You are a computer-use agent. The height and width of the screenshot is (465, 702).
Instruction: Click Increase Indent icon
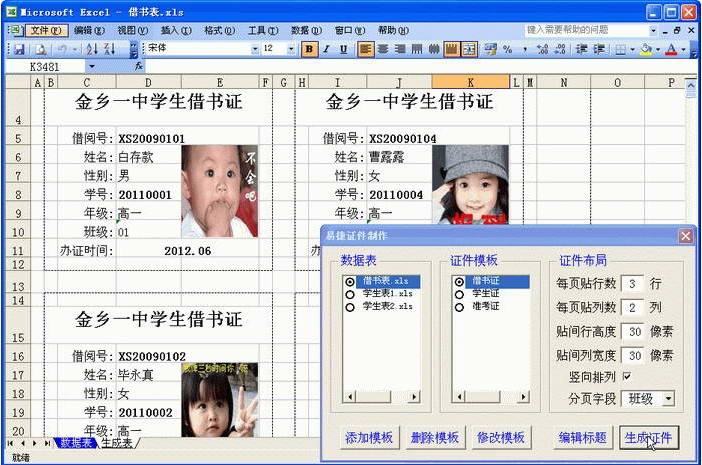599,49
